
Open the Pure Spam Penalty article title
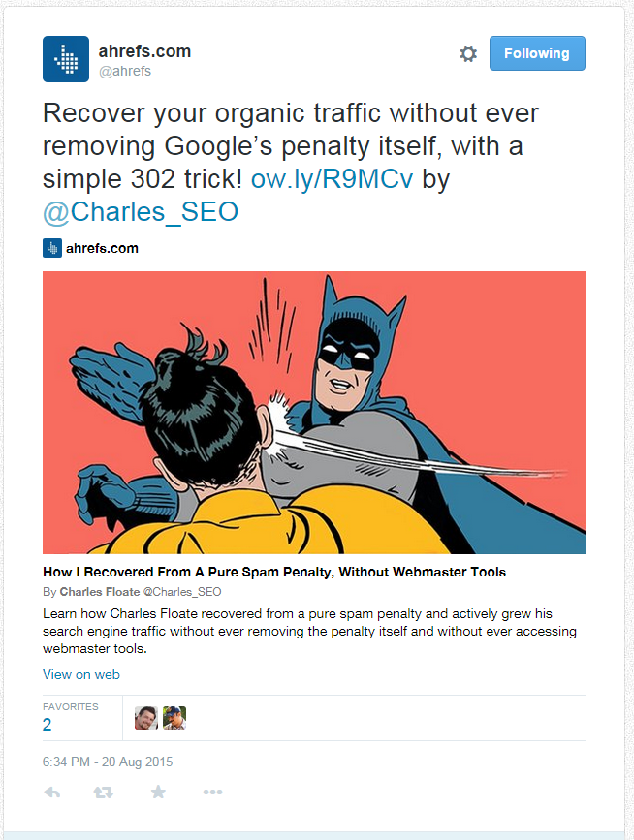[x=274, y=573]
